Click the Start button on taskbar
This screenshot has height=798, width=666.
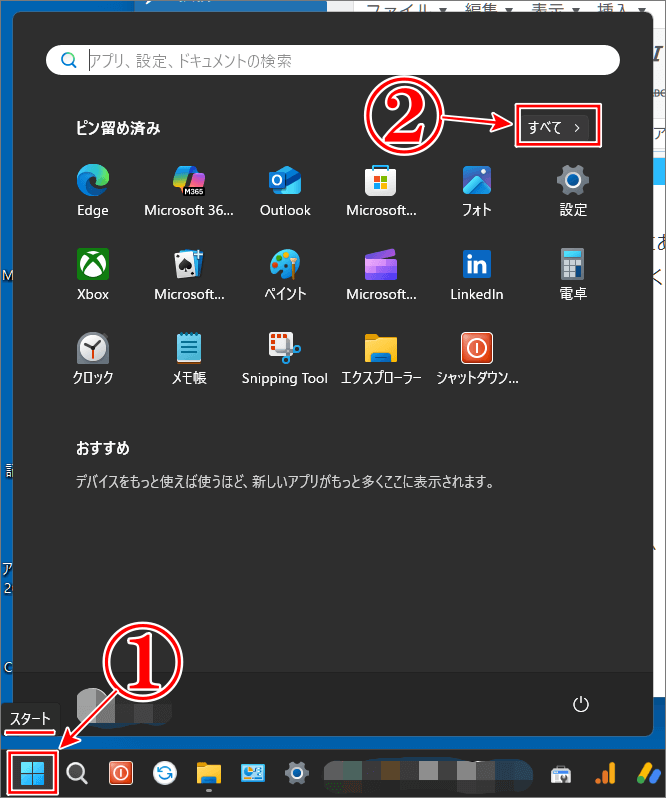click(33, 774)
